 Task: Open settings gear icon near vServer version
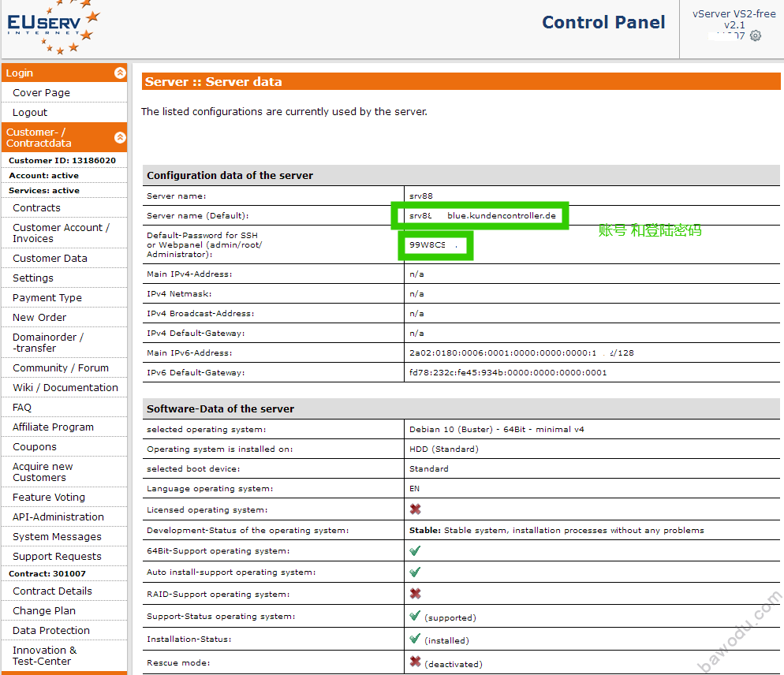point(756,35)
